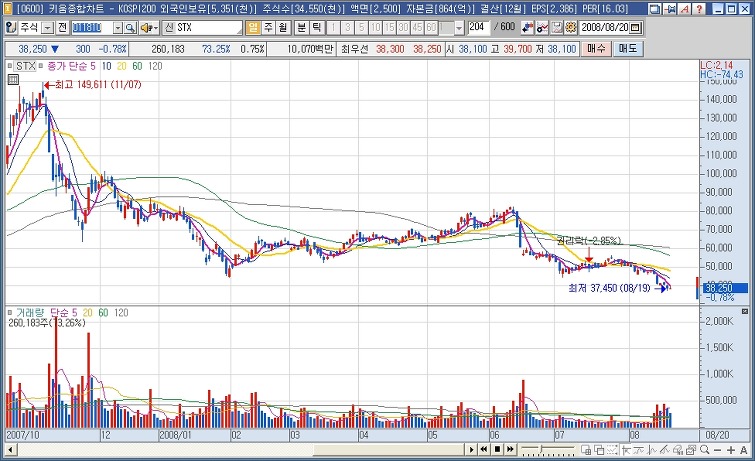Open the speaker icon dropdown arrow
Viewport: 755px width, 461px height.
(156, 28)
